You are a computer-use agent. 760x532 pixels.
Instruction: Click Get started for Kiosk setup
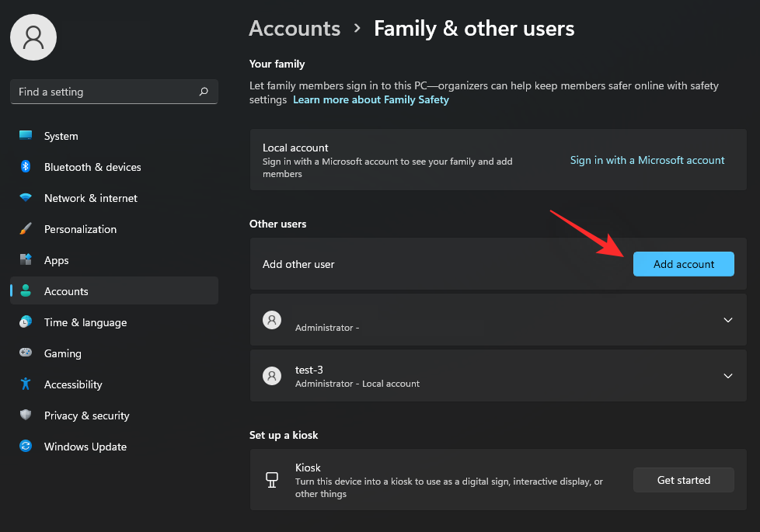(x=683, y=480)
